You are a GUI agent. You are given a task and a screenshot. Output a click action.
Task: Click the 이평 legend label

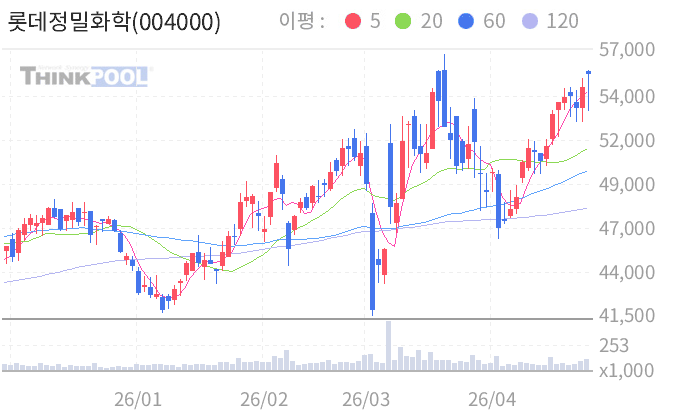(x=302, y=21)
